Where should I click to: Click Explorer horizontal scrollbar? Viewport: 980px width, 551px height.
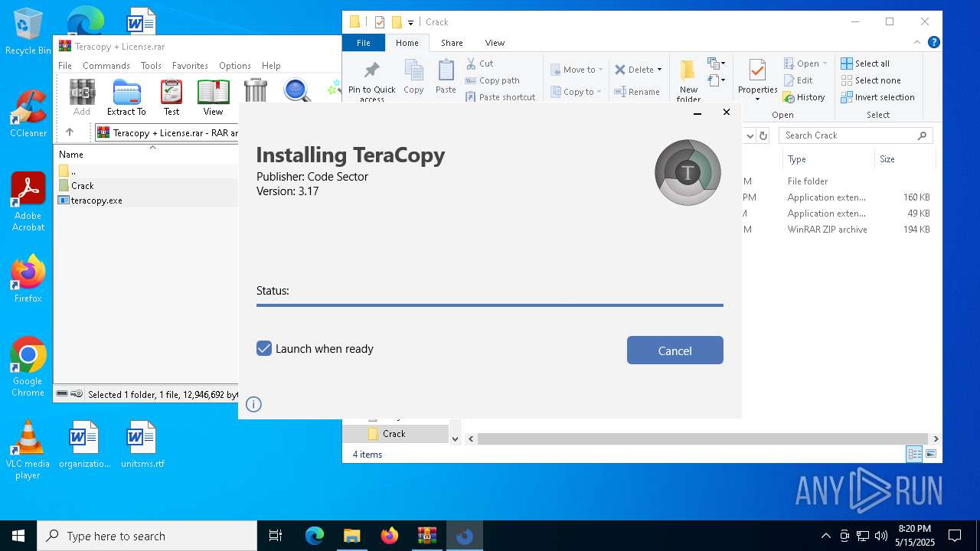(703, 439)
